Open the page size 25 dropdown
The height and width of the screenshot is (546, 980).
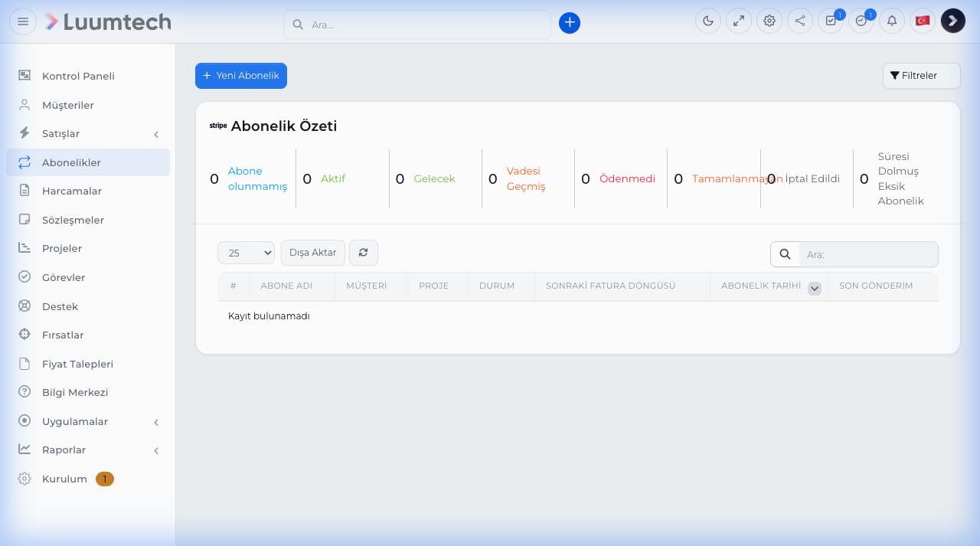click(x=246, y=253)
